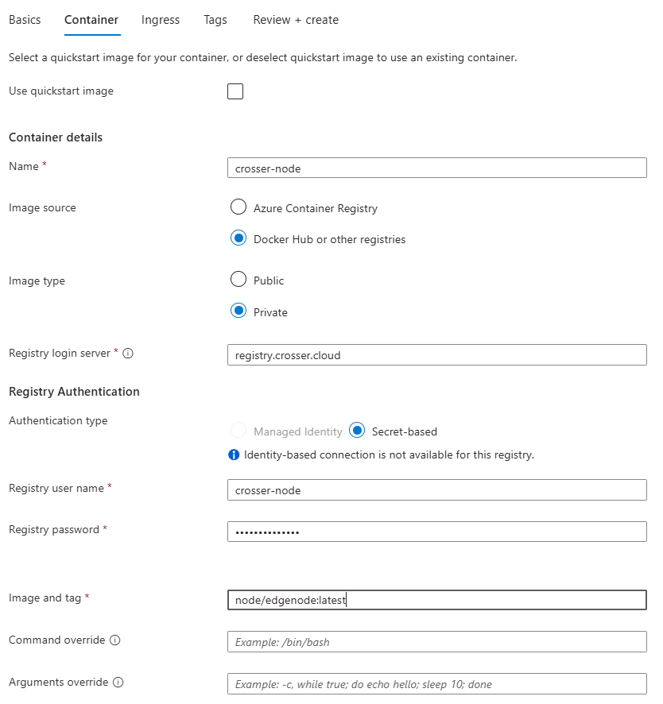This screenshot has width=663, height=704.
Task: Click the Registry login server field
Action: tap(437, 355)
